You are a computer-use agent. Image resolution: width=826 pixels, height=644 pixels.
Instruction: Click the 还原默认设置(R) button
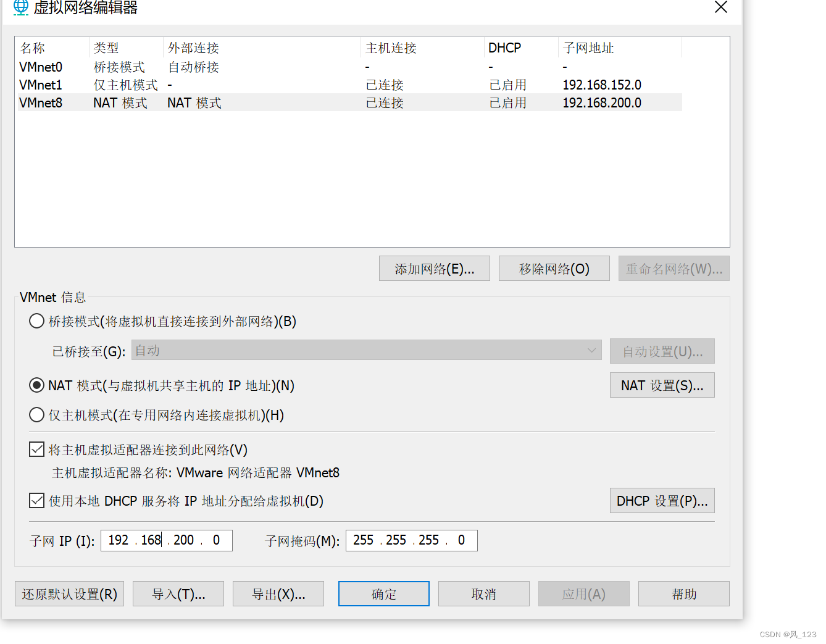(70, 594)
